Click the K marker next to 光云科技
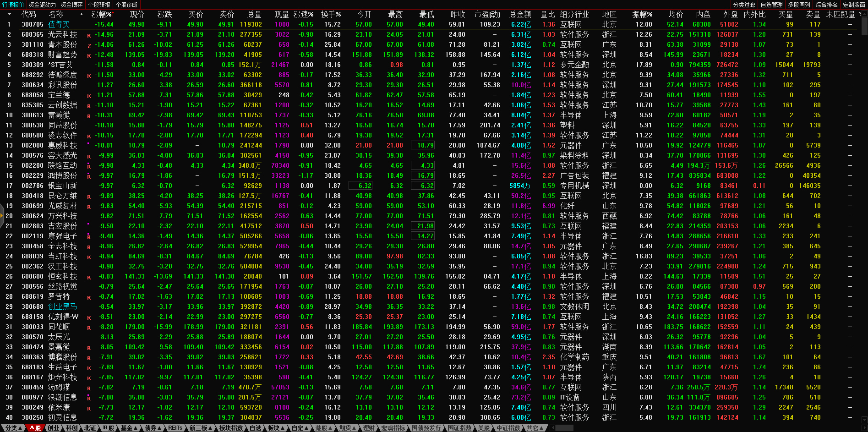 tap(89, 35)
